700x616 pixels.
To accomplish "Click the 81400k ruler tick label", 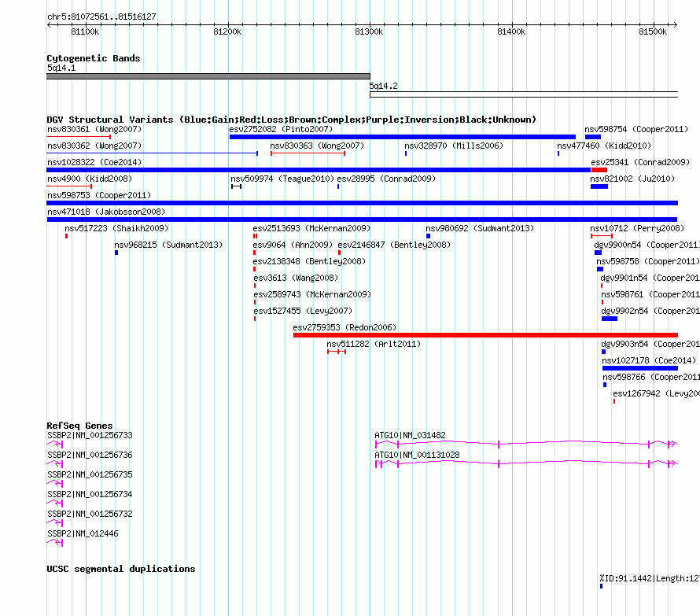I will (511, 31).
